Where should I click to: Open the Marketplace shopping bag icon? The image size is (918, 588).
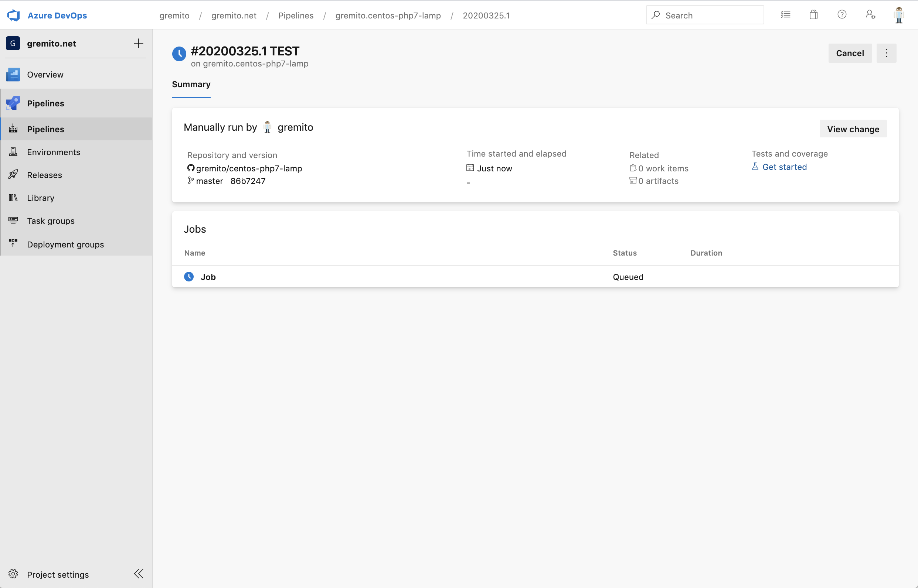814,15
